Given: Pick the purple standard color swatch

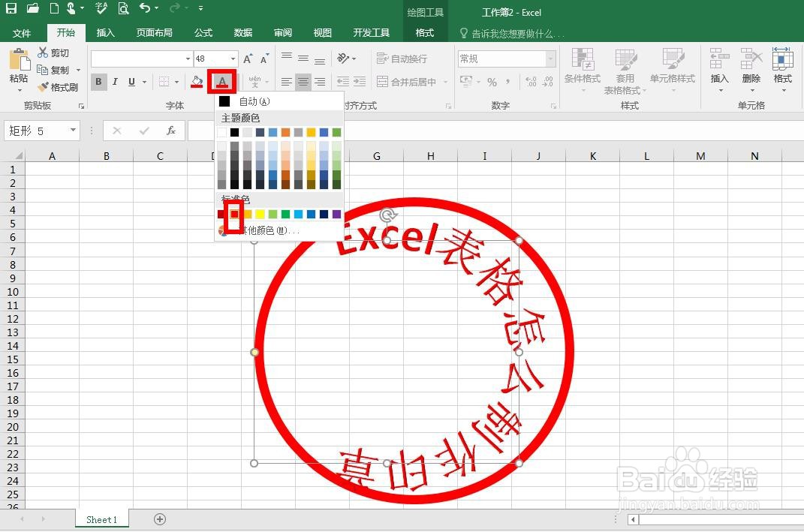Looking at the screenshot, I should (x=336, y=214).
